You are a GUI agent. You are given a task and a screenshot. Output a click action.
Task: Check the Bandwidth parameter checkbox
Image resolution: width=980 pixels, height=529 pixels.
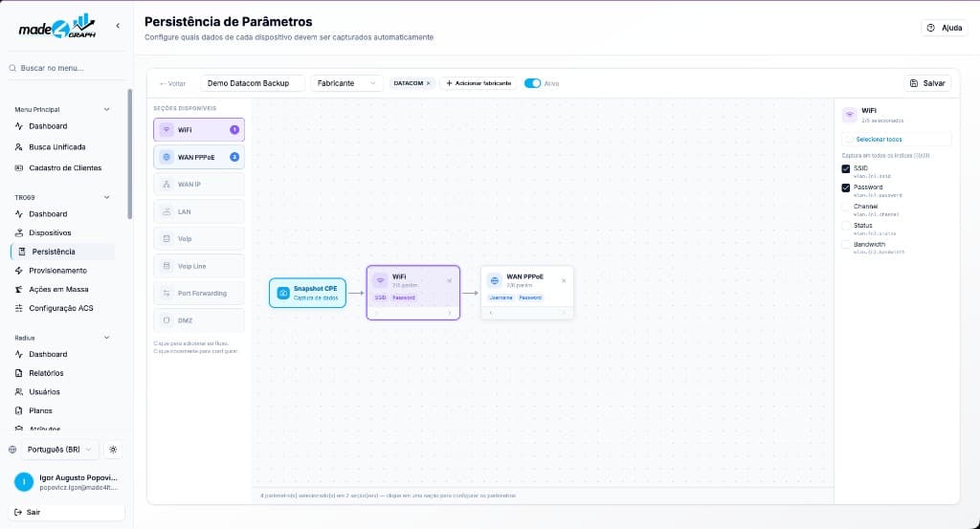[846, 245]
